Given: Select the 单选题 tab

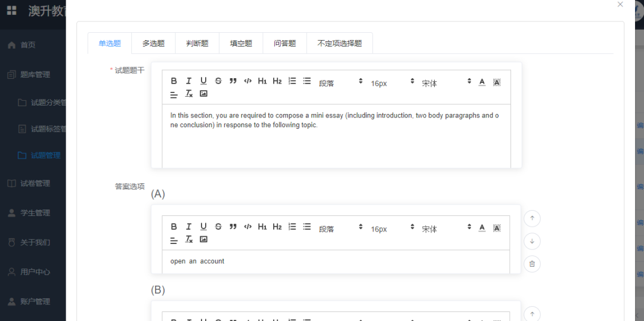Looking at the screenshot, I should tap(110, 43).
